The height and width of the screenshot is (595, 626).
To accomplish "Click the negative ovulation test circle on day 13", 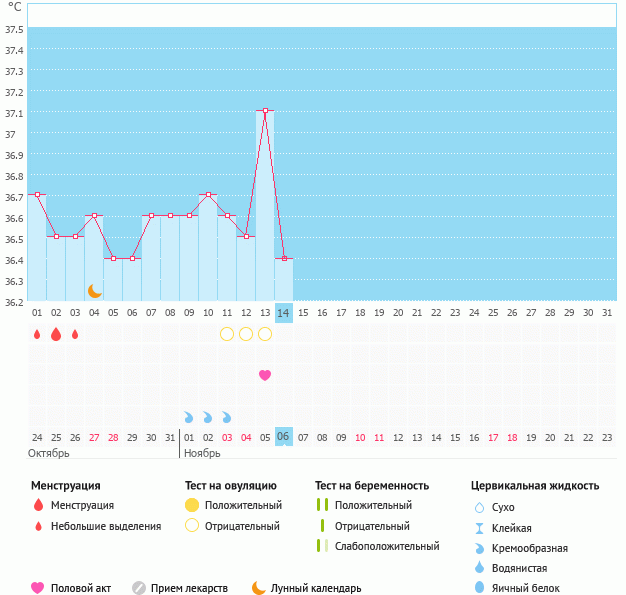I will [265, 334].
